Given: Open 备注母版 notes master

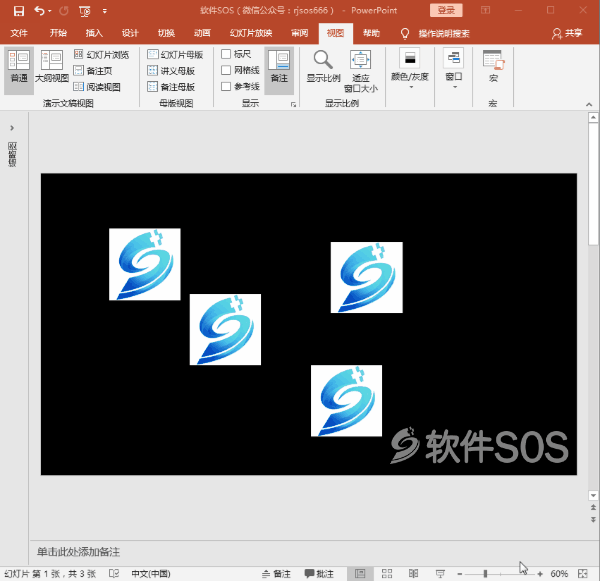Looking at the screenshot, I should [171, 87].
